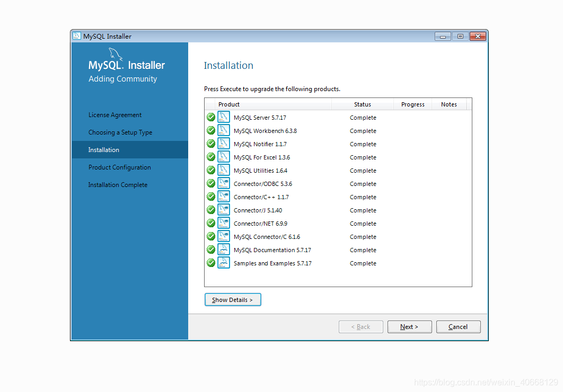Click green checkmark beside Samples and Examples 5.7.17

211,263
